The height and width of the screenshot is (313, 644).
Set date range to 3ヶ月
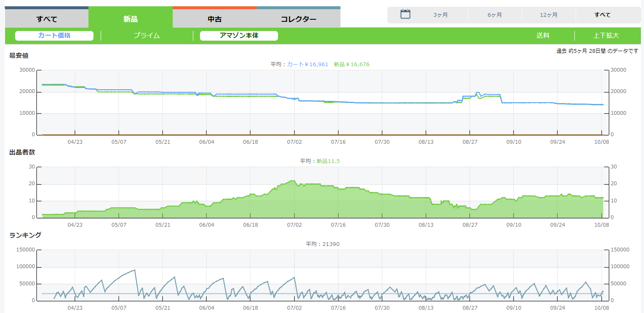(440, 15)
